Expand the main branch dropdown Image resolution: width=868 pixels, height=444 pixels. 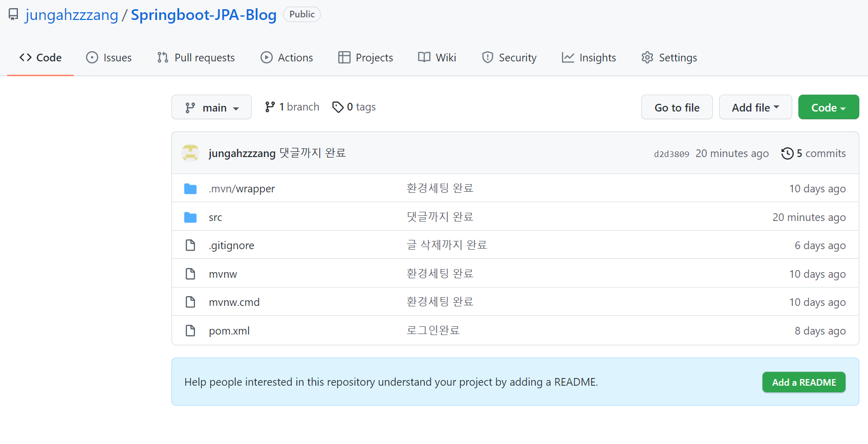point(211,107)
